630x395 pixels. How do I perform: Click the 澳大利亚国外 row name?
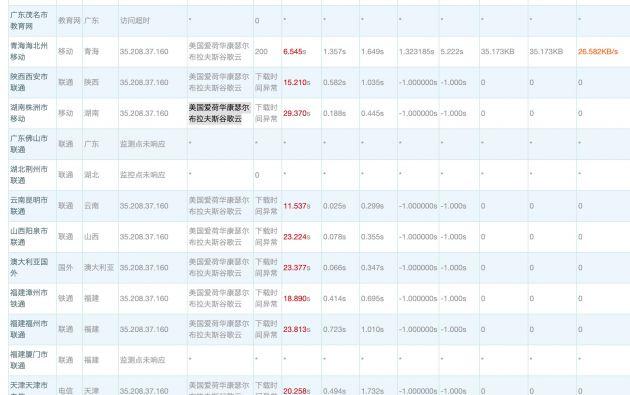click(29, 268)
